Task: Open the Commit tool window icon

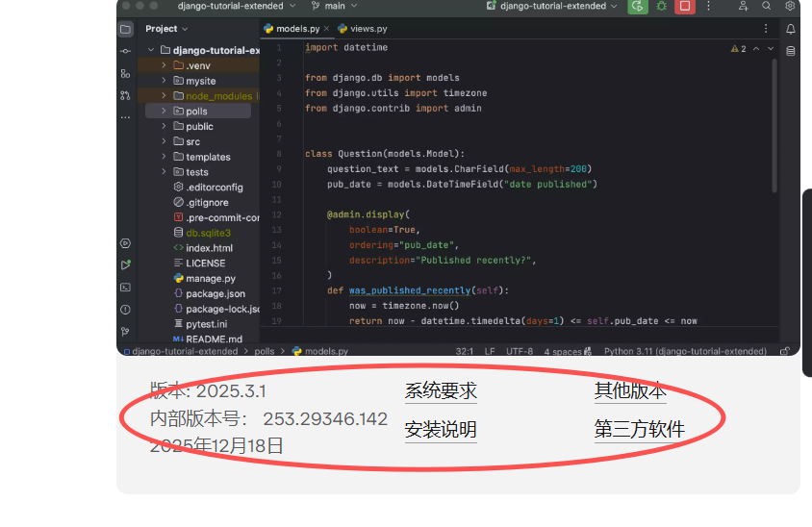Action: pyautogui.click(x=126, y=51)
